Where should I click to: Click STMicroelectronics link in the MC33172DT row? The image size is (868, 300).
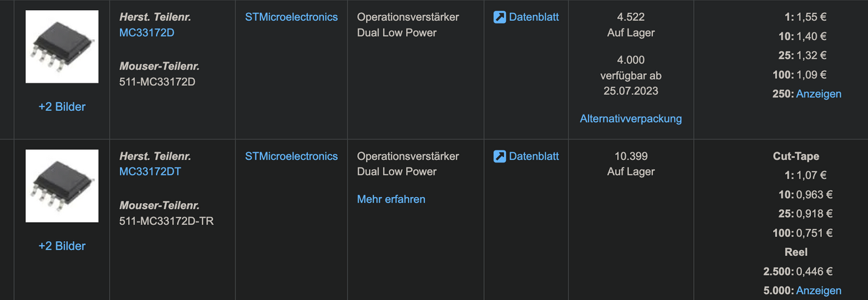291,156
